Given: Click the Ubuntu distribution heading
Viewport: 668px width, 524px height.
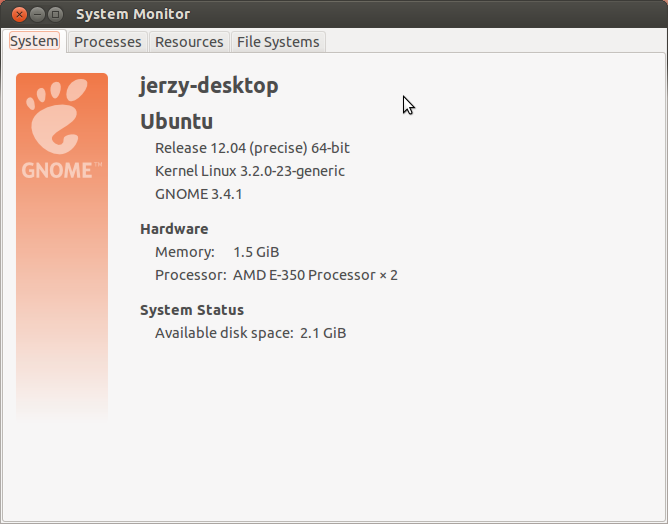Looking at the screenshot, I should (x=176, y=121).
